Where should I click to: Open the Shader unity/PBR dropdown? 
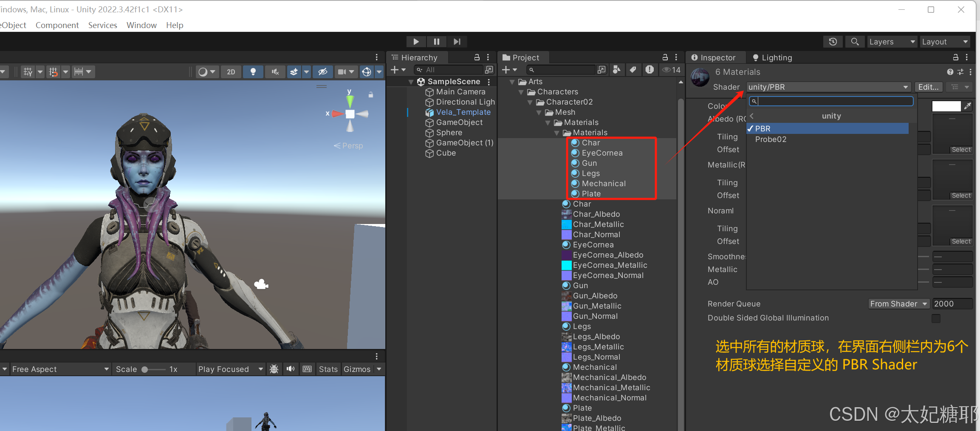tap(828, 87)
